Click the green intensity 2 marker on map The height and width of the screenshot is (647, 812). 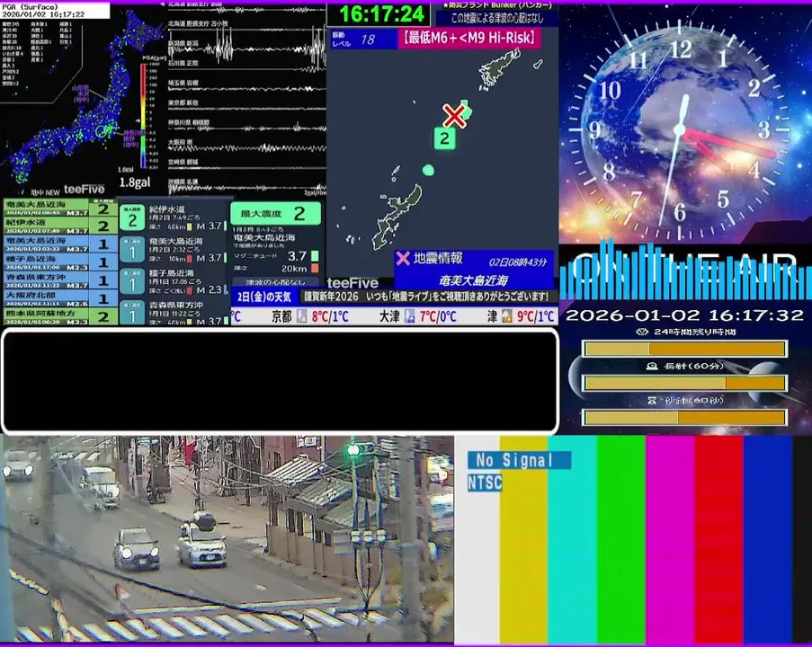(444, 138)
